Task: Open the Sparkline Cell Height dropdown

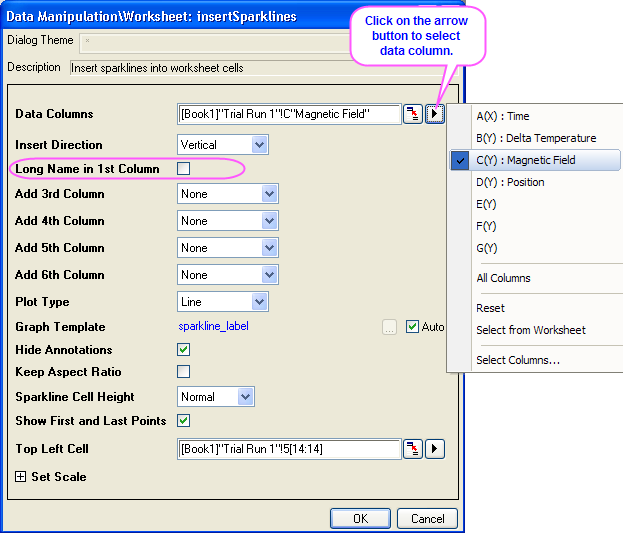Action: tap(245, 397)
